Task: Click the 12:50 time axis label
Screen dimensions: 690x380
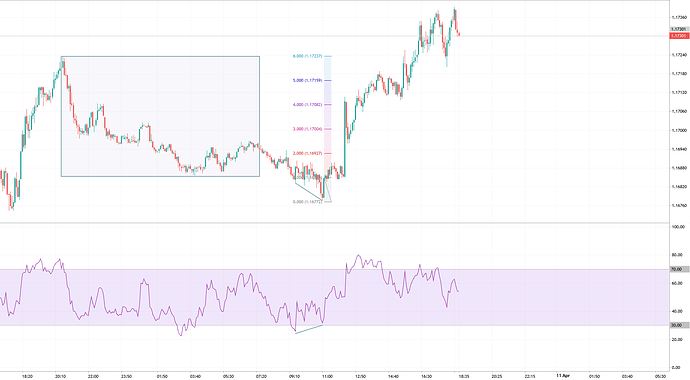Action: [360, 376]
